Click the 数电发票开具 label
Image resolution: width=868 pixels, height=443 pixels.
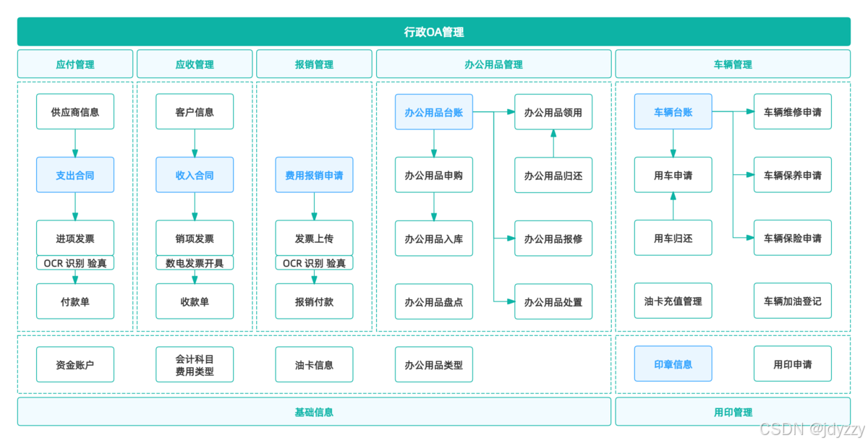click(x=195, y=263)
